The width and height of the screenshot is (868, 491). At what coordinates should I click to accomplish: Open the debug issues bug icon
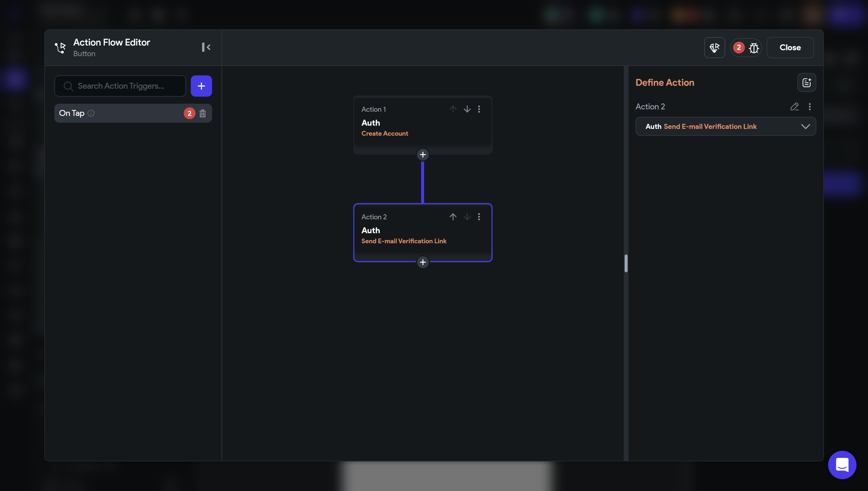point(754,48)
